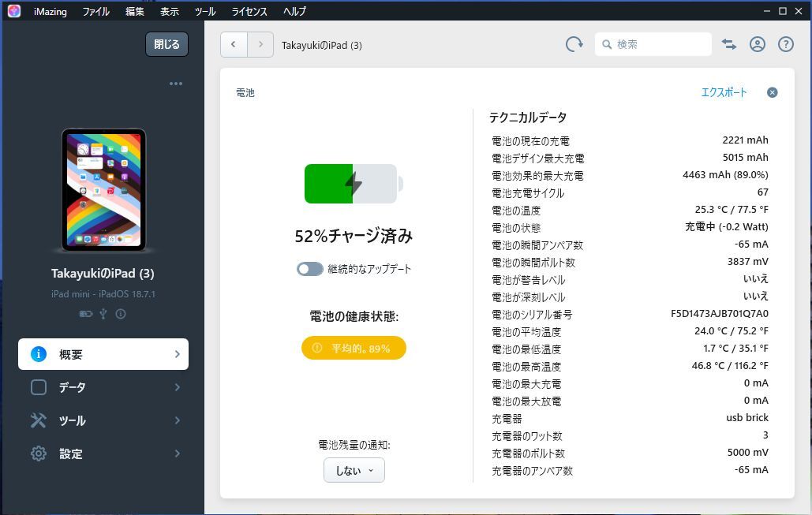Click the 1.7 °C / 35.1 °F value

click(735, 349)
